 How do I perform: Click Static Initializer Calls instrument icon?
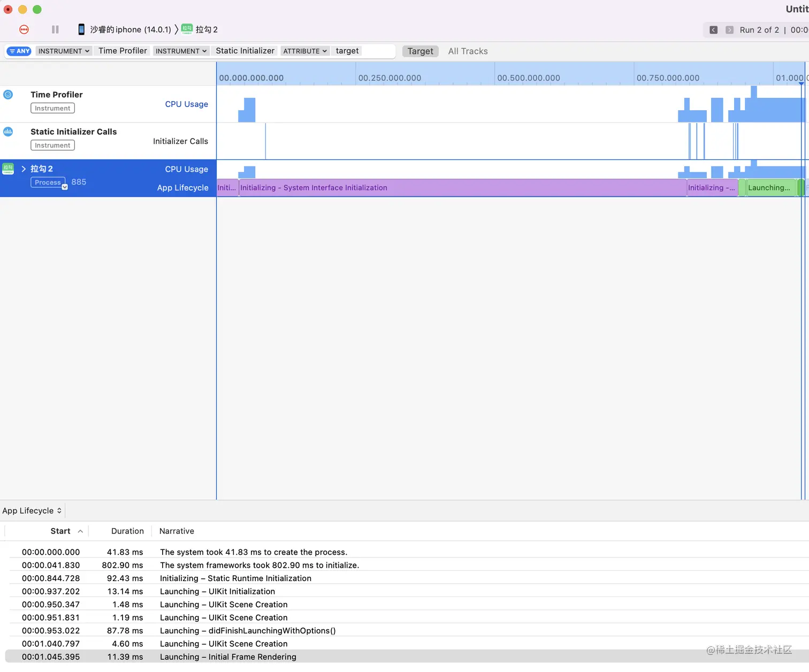[x=8, y=132]
